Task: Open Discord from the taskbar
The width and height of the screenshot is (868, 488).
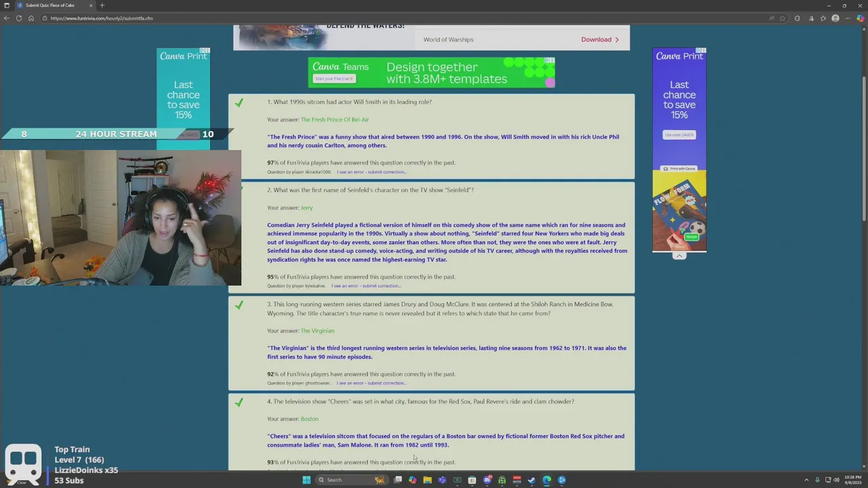Action: 487,480
